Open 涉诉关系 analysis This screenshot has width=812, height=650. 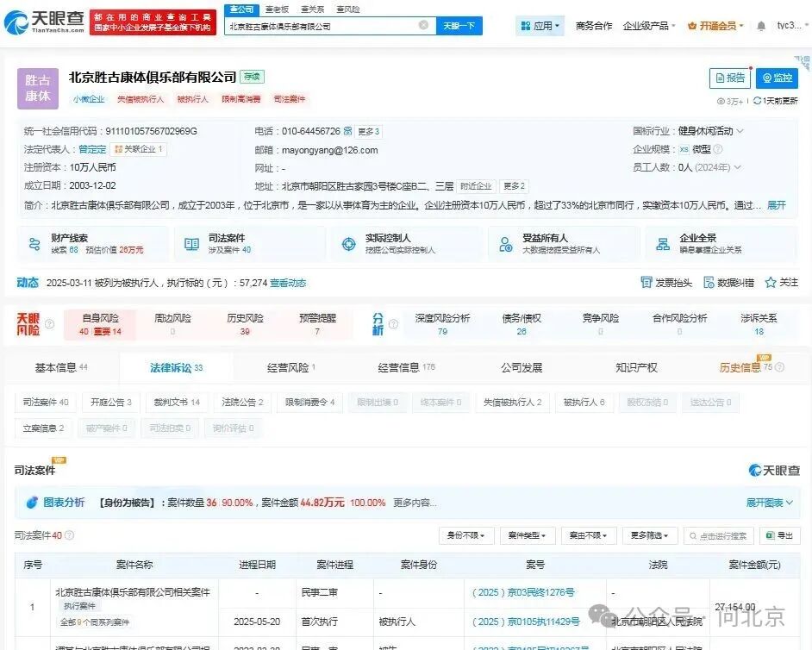click(x=759, y=324)
